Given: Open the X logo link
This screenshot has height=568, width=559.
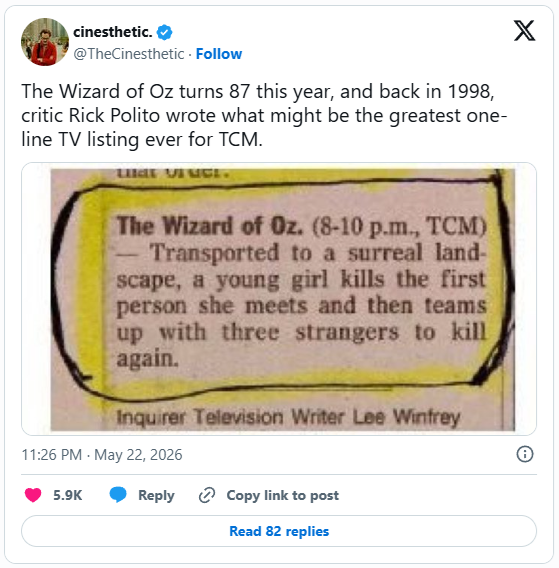Looking at the screenshot, I should point(524,31).
